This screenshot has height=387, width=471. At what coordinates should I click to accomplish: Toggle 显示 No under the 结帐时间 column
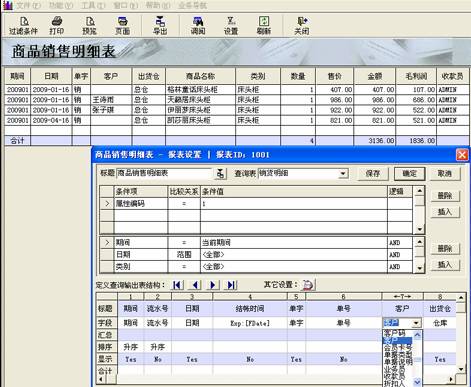coord(250,359)
